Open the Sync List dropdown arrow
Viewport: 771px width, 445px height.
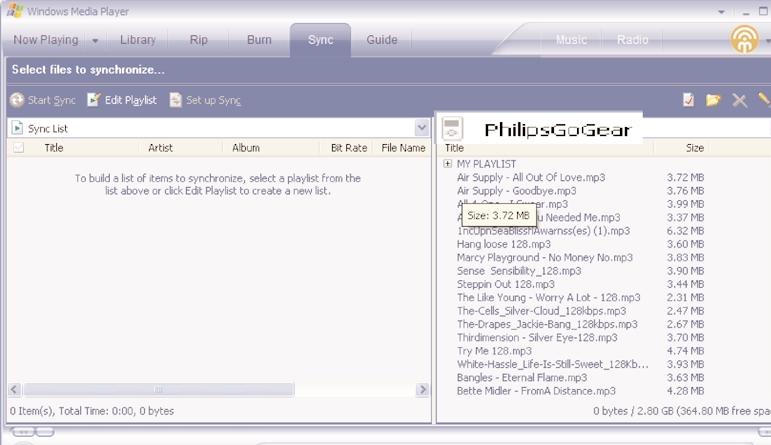(x=421, y=128)
